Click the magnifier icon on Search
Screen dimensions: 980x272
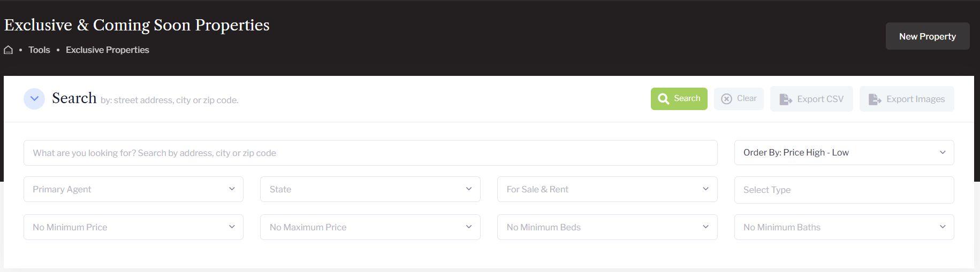(663, 99)
